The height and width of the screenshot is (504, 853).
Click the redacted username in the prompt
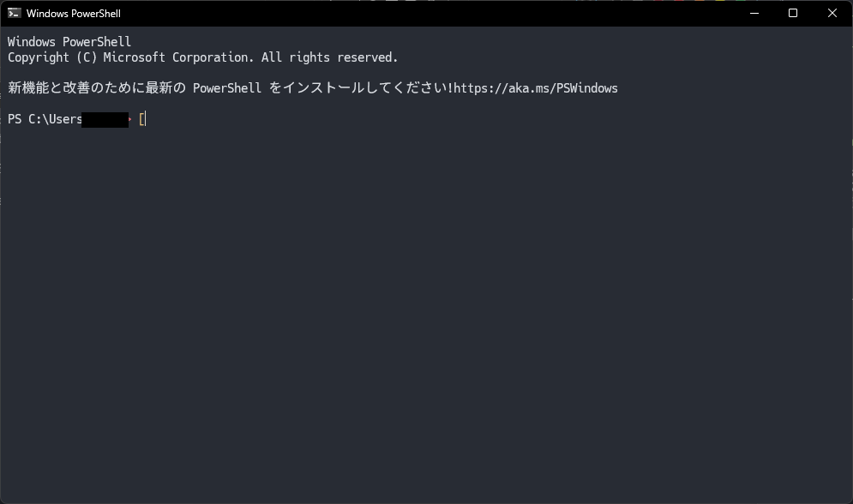click(105, 119)
